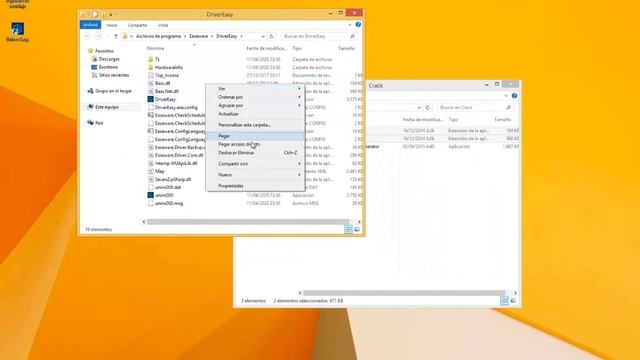Refresh the DriverEasy folder view
This screenshot has height=360, width=640.
click(271, 36)
